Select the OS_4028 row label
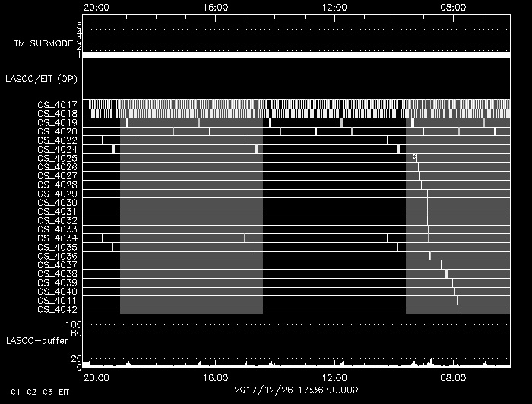This screenshot has height=404, width=532. (57, 185)
